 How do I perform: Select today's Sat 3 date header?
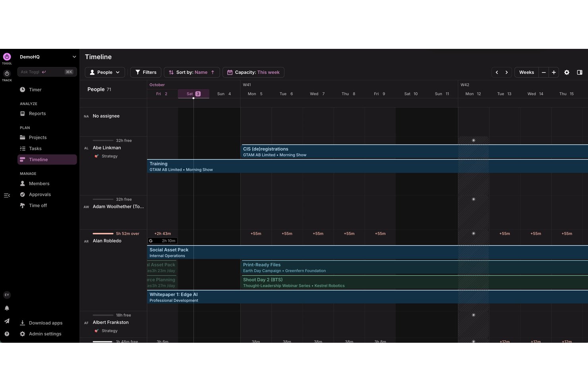[x=193, y=94]
